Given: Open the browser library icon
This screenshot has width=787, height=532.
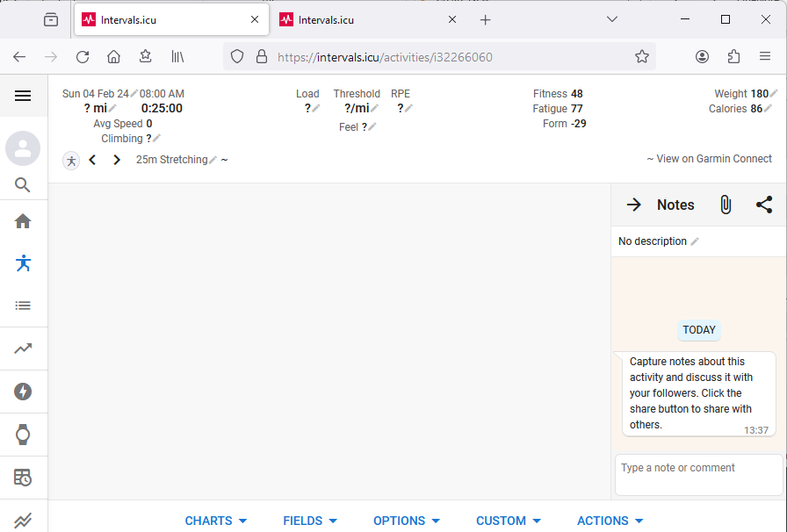Looking at the screenshot, I should (177, 57).
